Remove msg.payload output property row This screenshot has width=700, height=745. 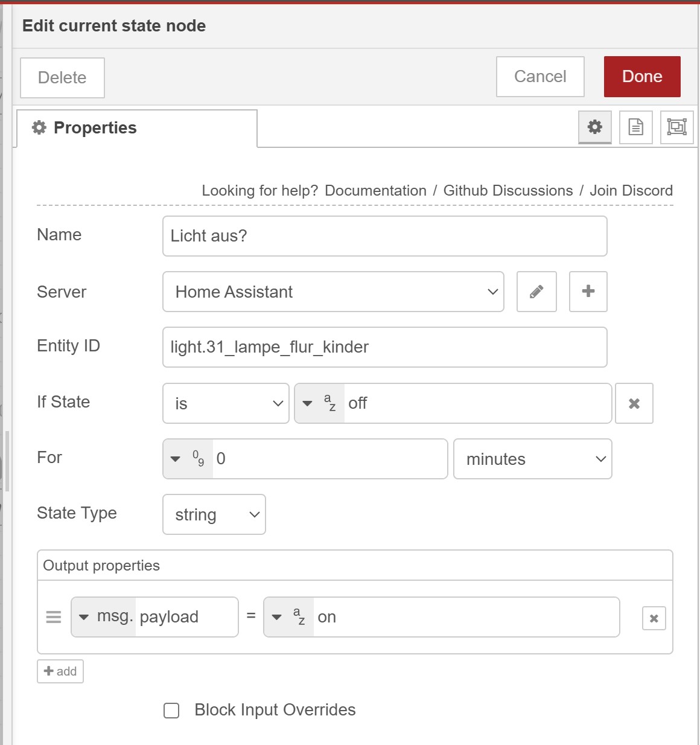pyautogui.click(x=654, y=618)
